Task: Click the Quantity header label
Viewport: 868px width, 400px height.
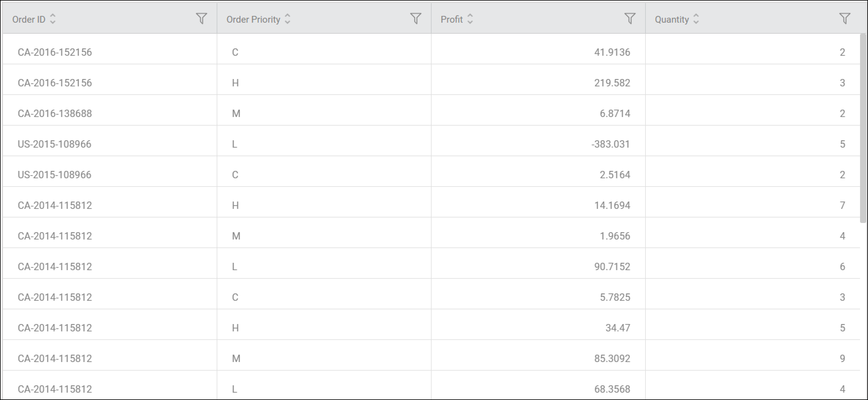Action: click(672, 20)
